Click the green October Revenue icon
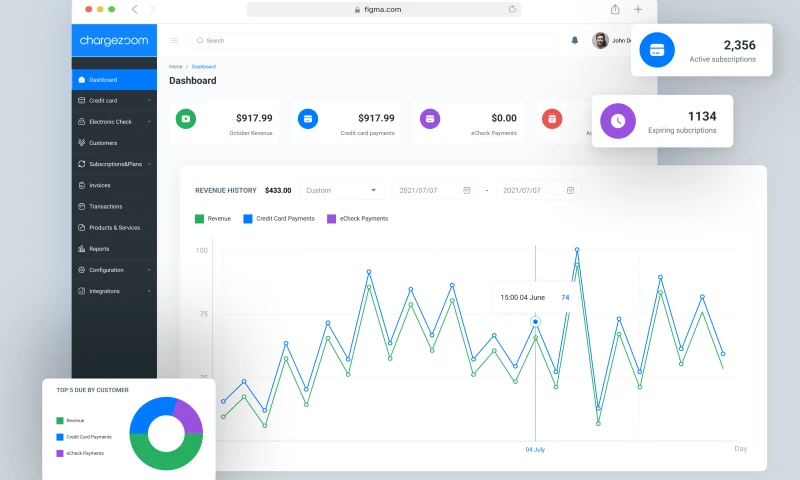 coord(186,119)
